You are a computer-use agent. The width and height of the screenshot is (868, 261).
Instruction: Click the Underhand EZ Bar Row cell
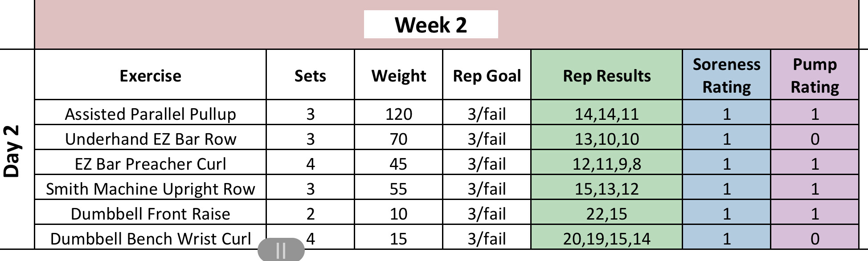150,139
